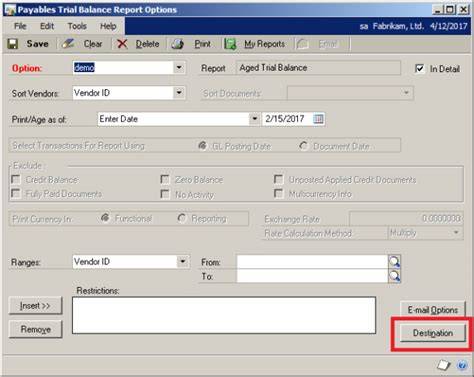Check Exclude Fully Paid Documents checkbox

16,193
